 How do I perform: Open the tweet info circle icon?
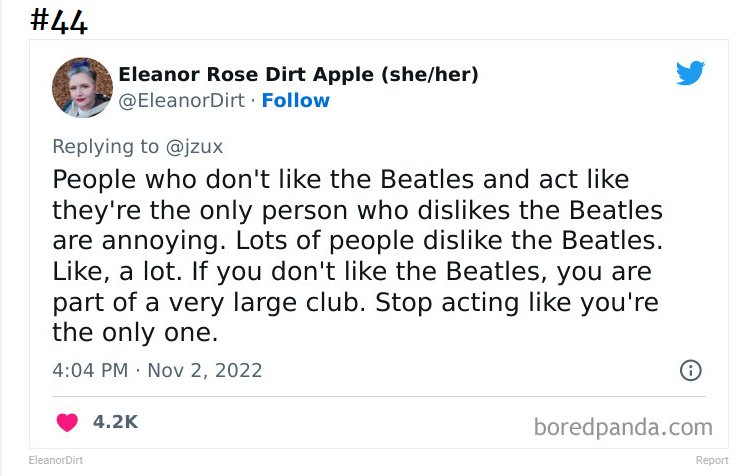pyautogui.click(x=690, y=370)
